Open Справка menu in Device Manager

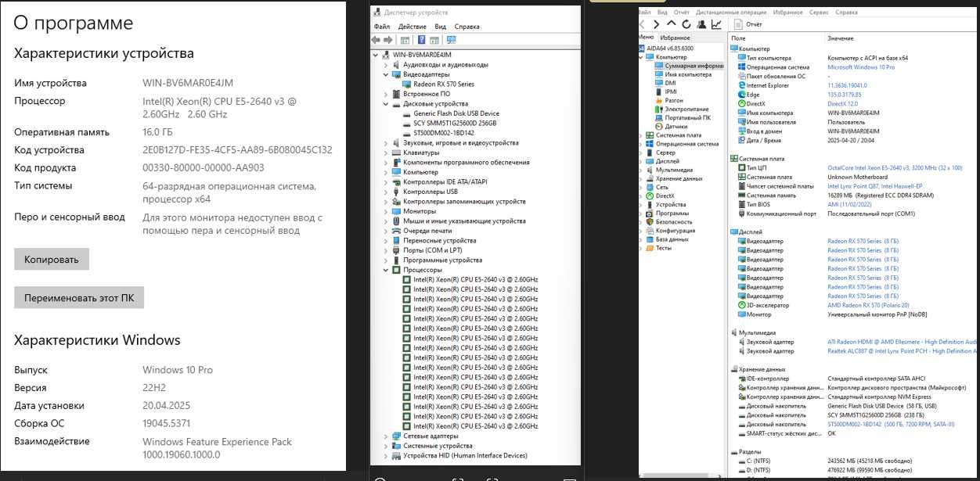(x=467, y=27)
